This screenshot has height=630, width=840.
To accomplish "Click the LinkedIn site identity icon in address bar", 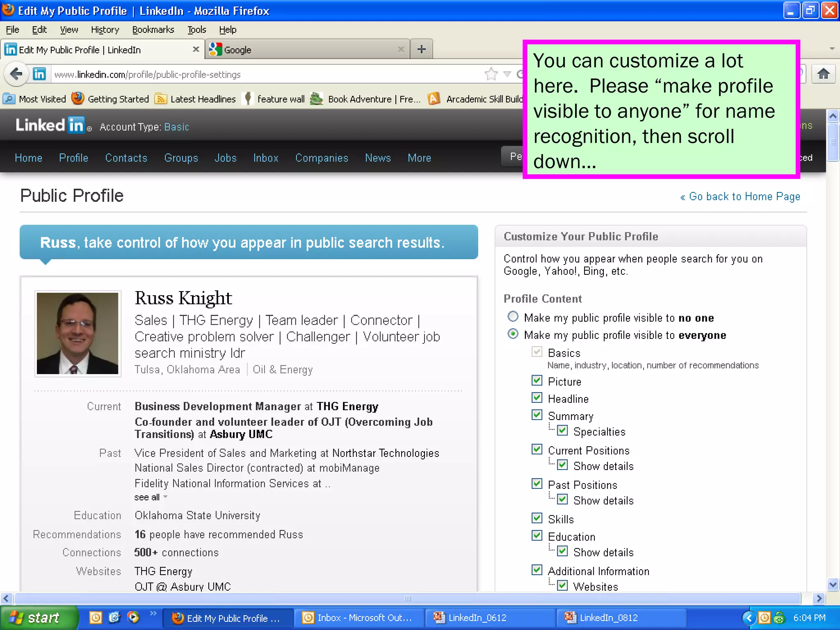I will point(39,74).
